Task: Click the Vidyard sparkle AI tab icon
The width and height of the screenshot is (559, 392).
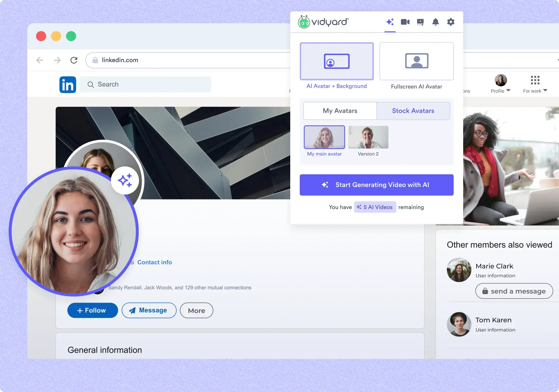Action: [390, 22]
